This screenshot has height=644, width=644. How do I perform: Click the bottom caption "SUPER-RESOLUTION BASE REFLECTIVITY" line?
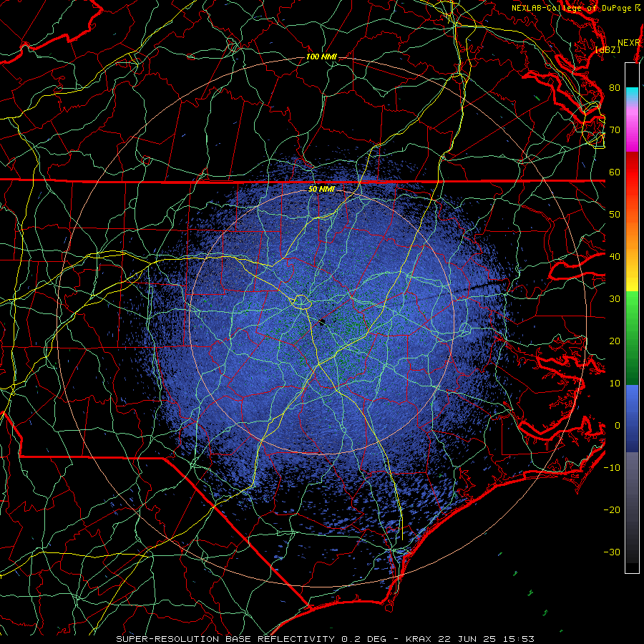326,639
